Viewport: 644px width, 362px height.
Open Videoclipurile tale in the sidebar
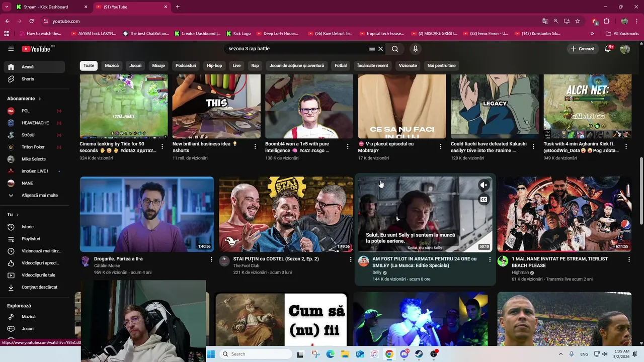coord(34,275)
